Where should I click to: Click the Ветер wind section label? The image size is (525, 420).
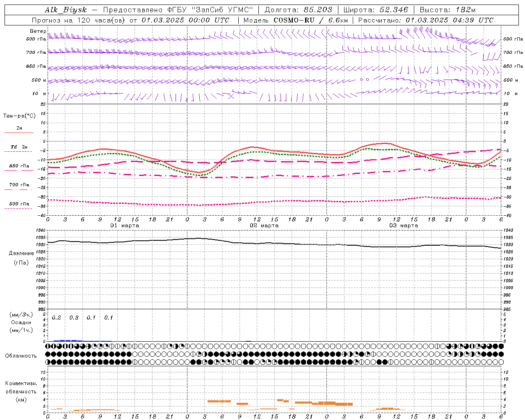[x=38, y=31]
